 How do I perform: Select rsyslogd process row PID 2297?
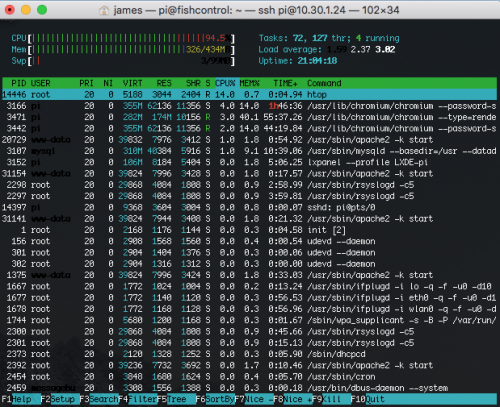(249, 196)
